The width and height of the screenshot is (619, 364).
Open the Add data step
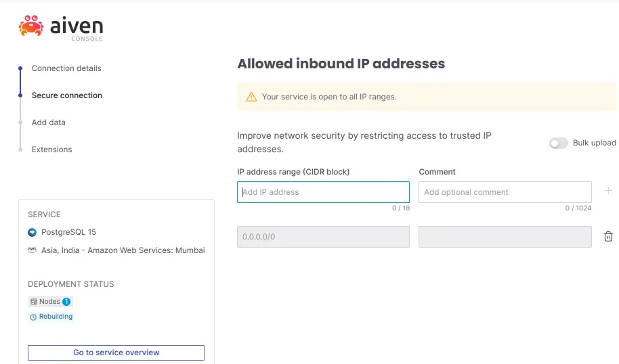(49, 122)
